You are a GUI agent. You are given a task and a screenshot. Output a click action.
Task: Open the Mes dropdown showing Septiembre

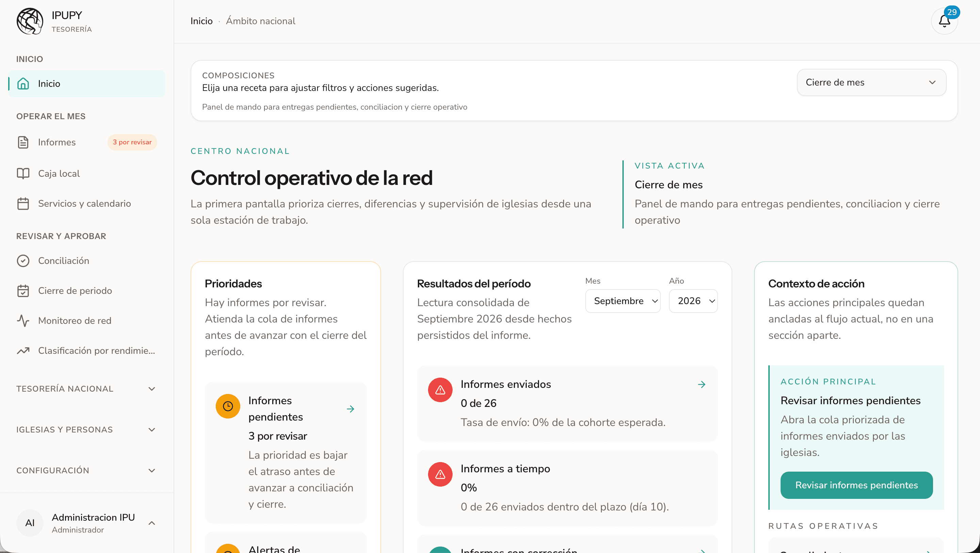pyautogui.click(x=623, y=301)
